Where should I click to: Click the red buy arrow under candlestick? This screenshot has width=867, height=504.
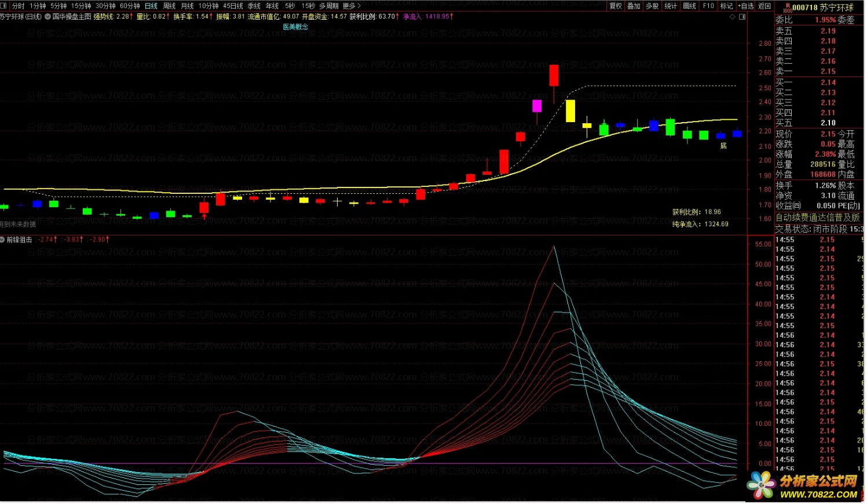point(204,217)
